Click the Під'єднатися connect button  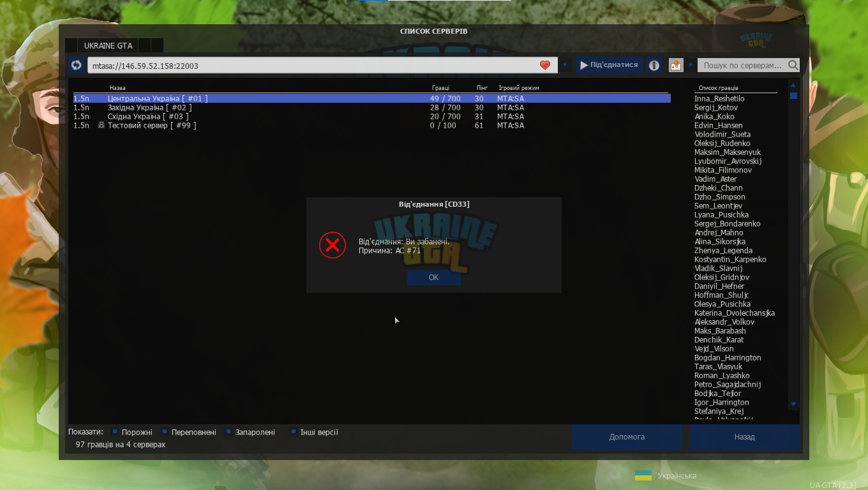(x=609, y=65)
